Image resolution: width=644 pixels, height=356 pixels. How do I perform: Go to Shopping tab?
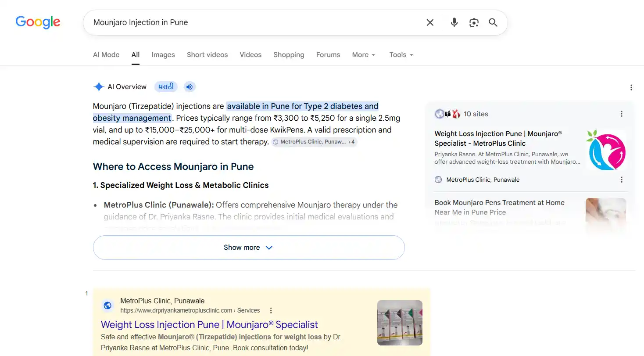[289, 55]
